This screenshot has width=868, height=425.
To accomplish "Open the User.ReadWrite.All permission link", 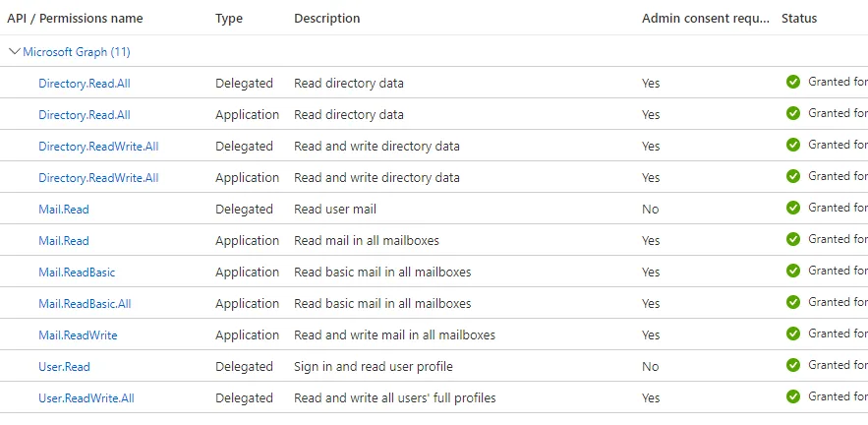I will coord(87,397).
